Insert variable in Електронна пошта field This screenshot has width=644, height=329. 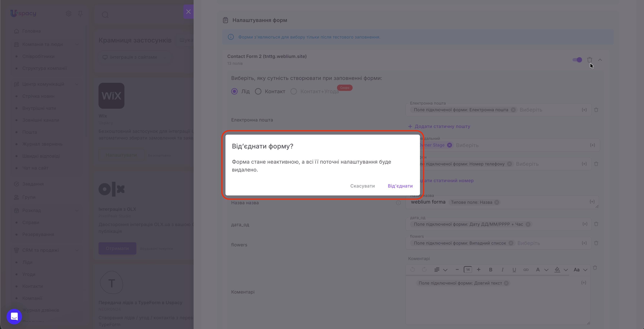coord(584,110)
